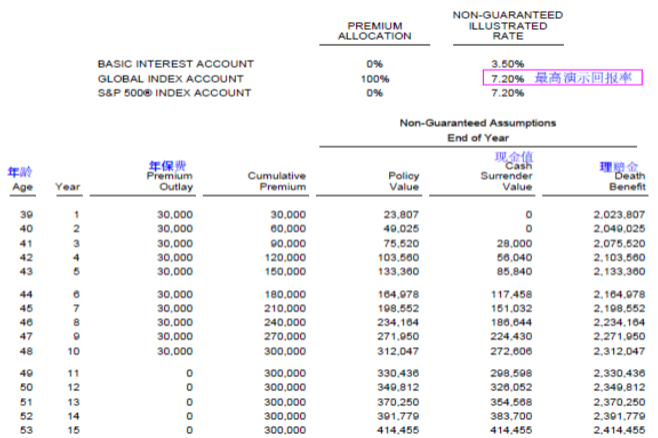Click cash surrender value 28,000
658x438 pixels.
click(x=514, y=244)
